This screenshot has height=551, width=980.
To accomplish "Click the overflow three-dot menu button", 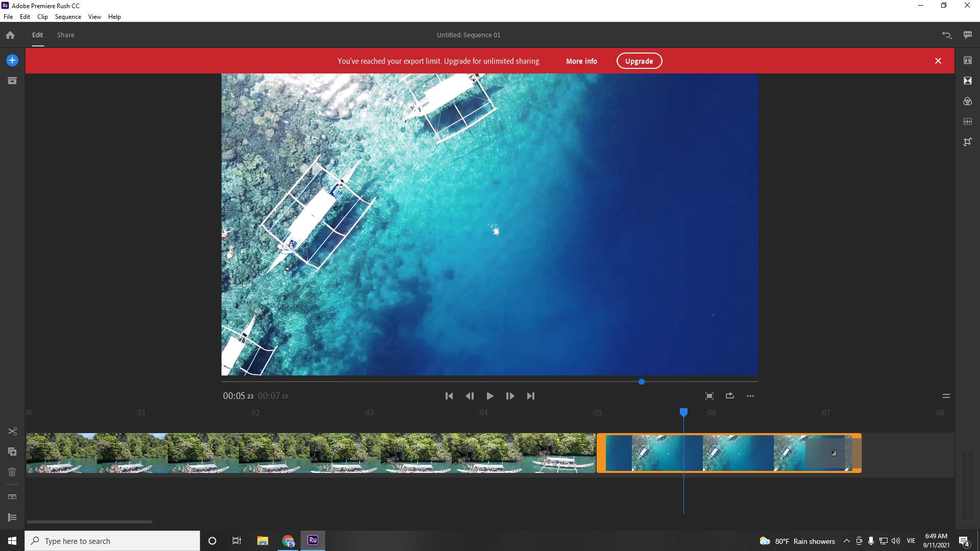I will (750, 395).
